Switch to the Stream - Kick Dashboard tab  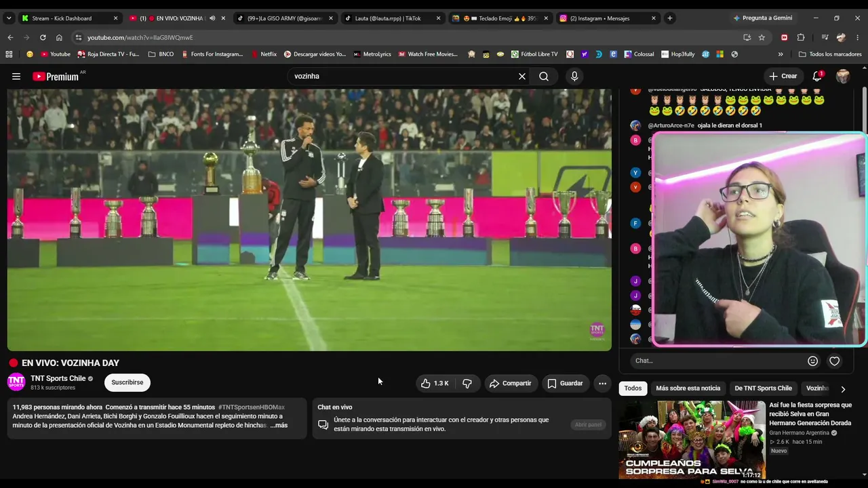(68, 18)
